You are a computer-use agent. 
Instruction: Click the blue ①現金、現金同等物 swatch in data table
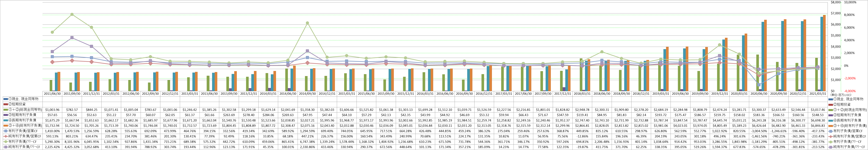[x=6, y=99]
